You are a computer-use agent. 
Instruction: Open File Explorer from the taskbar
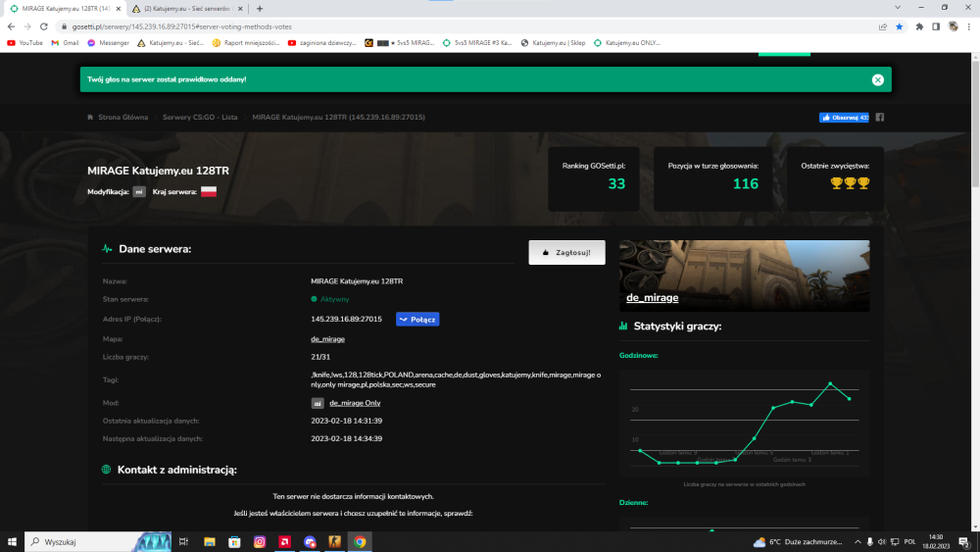(x=210, y=542)
